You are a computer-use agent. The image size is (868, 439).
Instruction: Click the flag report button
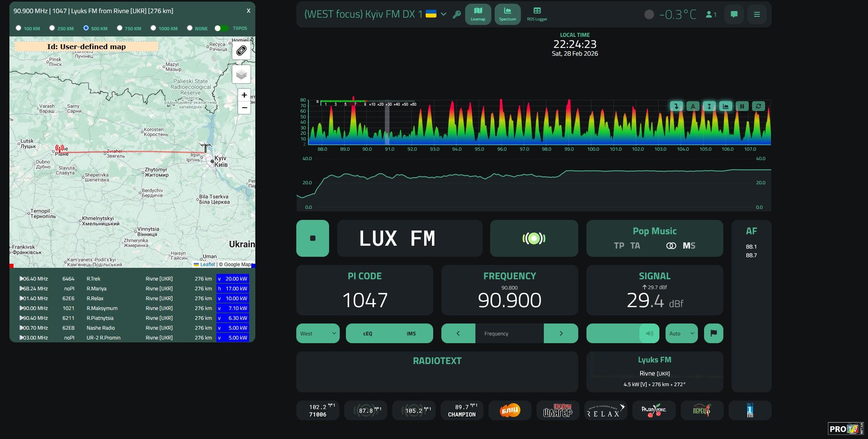tap(713, 333)
